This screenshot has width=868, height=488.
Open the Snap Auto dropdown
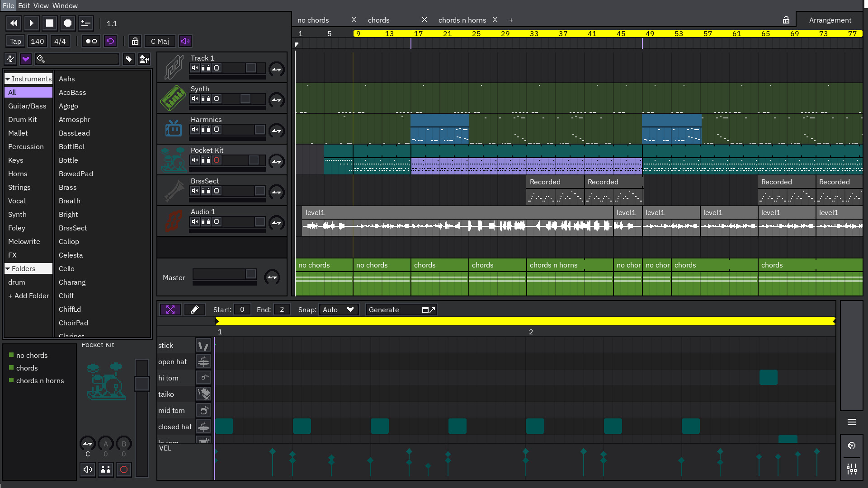(x=339, y=310)
